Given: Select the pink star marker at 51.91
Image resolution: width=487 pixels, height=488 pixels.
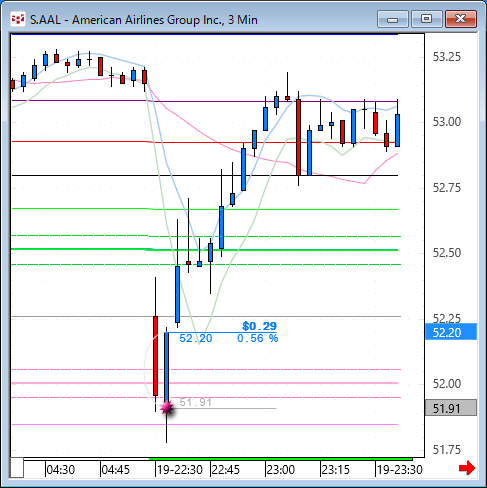Looking at the screenshot, I should (167, 408).
